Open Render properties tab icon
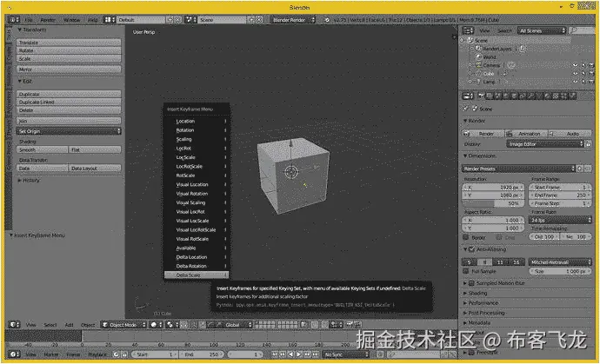Screen dimensions: 600x364 (482, 96)
